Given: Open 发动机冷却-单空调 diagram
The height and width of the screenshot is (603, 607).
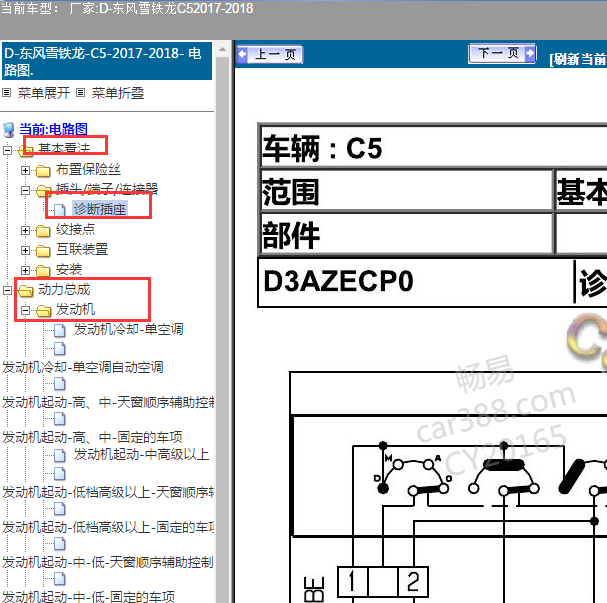Looking at the screenshot, I should (x=129, y=329).
